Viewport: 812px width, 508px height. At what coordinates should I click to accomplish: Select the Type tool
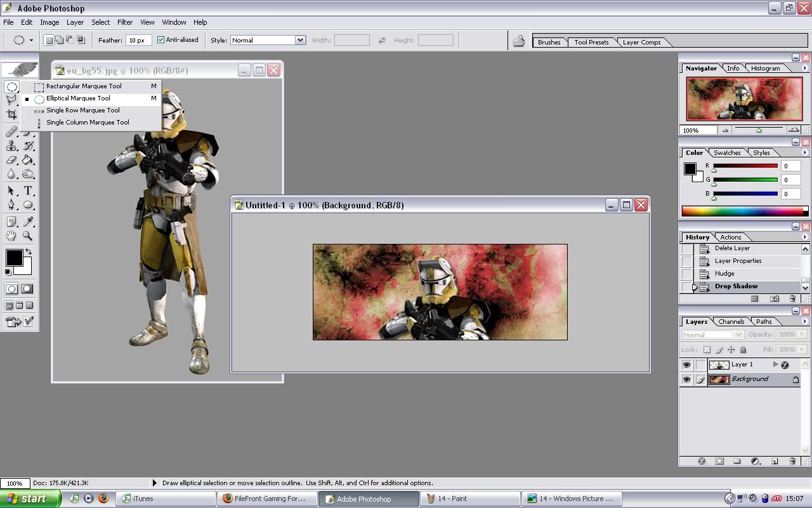pos(28,190)
